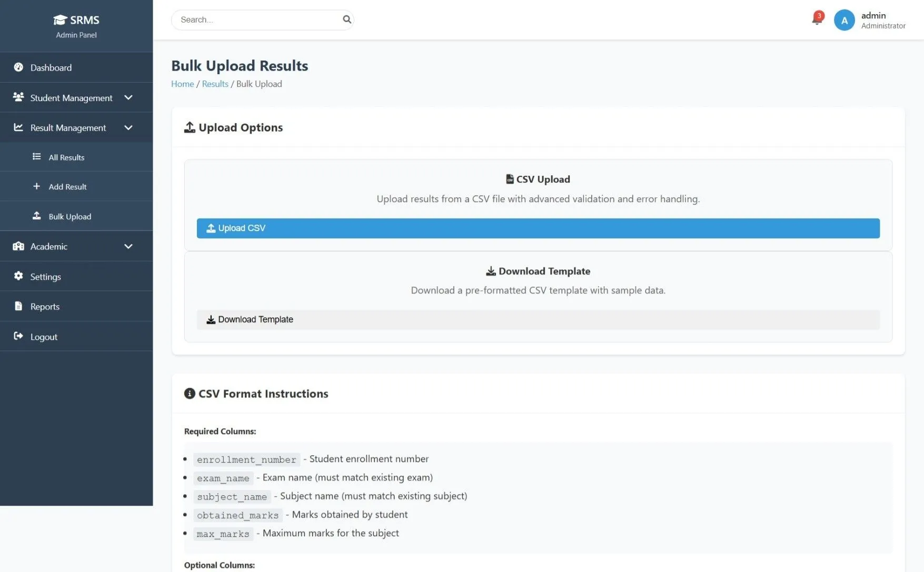
Task: Select the All Results list icon
Action: [36, 157]
